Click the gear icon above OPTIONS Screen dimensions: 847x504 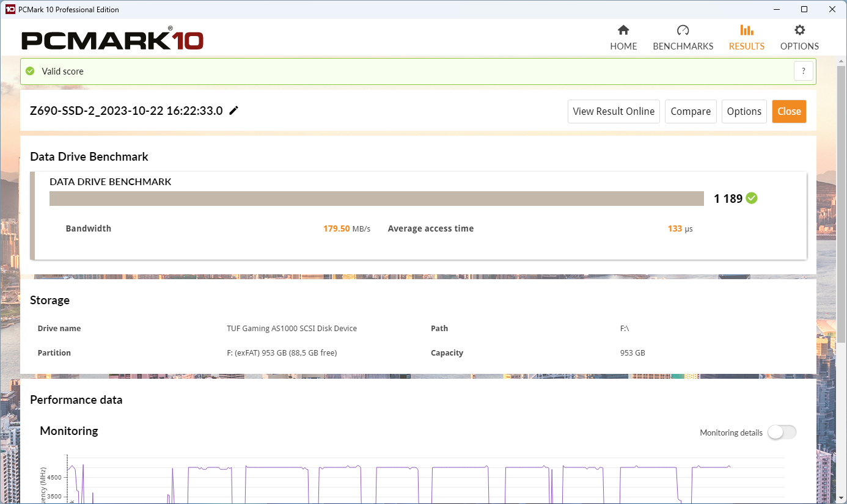coord(799,30)
